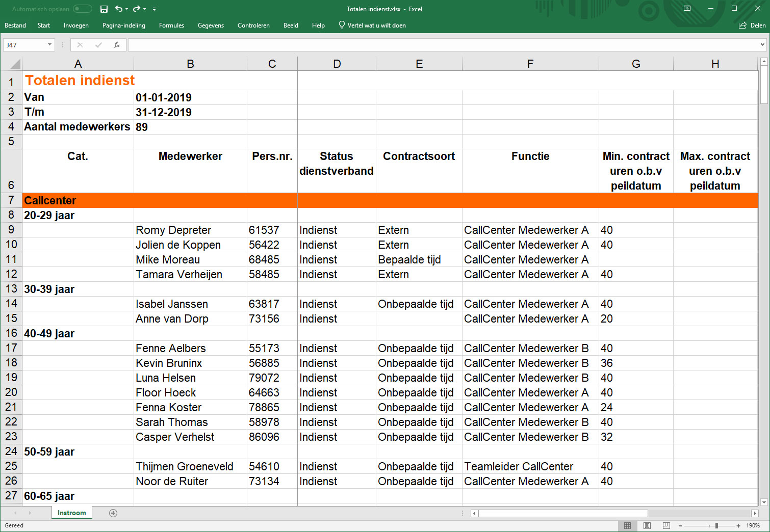
Task: Click the 30-39 jaar category cell
Action: [x=78, y=289]
